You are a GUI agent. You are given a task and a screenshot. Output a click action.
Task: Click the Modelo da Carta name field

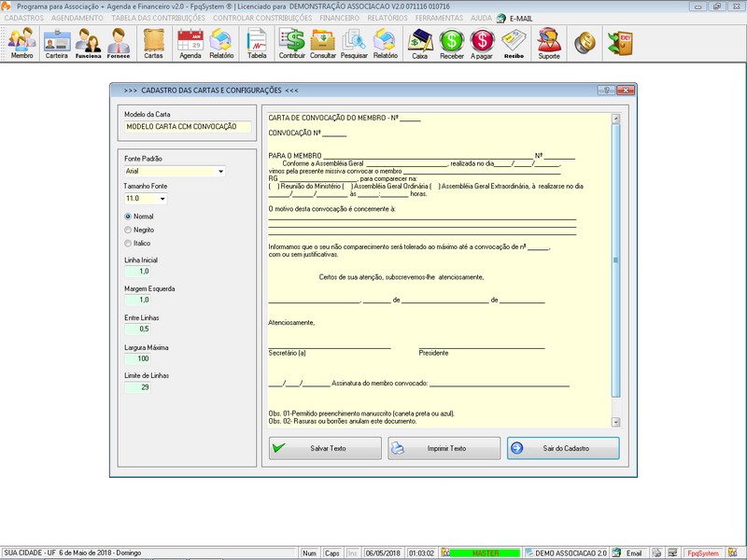coord(188,127)
